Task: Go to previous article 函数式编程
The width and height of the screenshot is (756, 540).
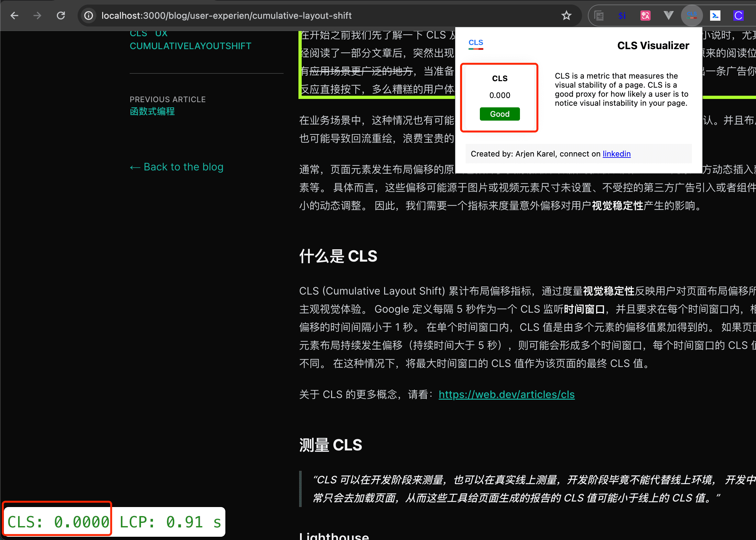Action: (152, 111)
